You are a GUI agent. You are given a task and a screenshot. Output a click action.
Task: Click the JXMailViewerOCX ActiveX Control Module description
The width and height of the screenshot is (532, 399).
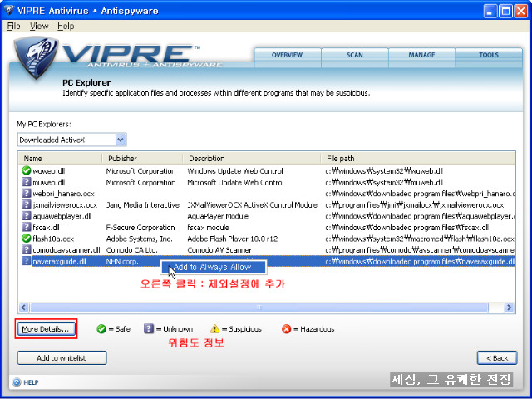point(253,205)
